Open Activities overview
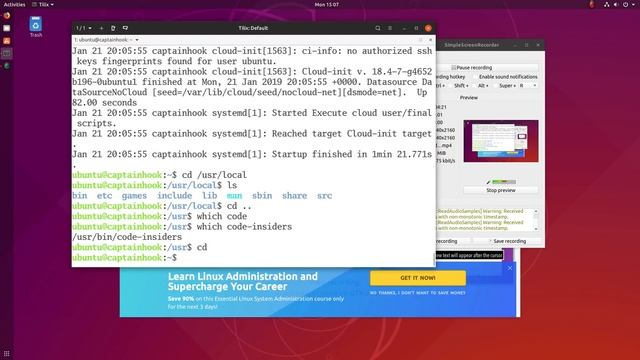 pos(14,4)
